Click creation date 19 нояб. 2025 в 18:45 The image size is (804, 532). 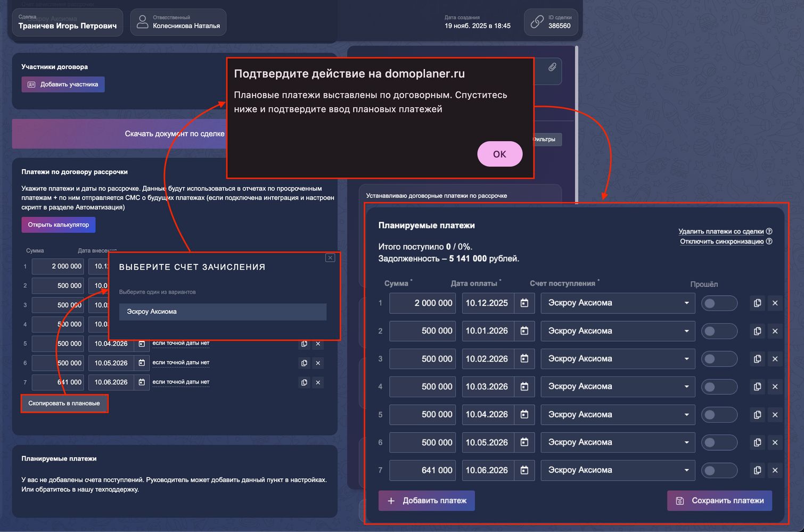tap(478, 26)
